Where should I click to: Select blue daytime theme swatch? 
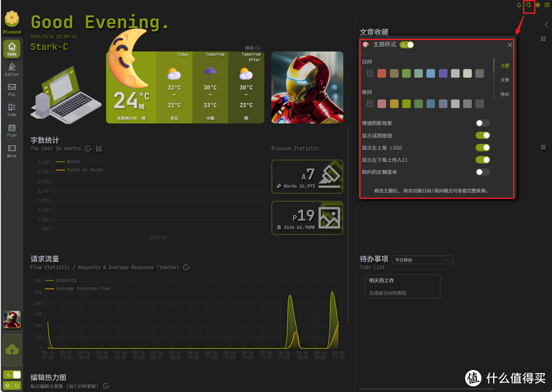pyautogui.click(x=430, y=73)
